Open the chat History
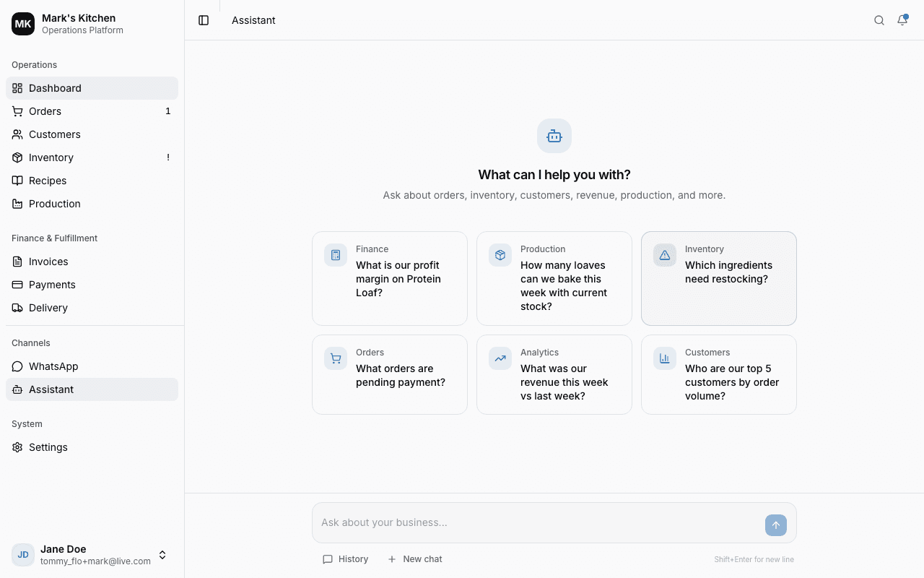The image size is (924, 578). (x=346, y=558)
